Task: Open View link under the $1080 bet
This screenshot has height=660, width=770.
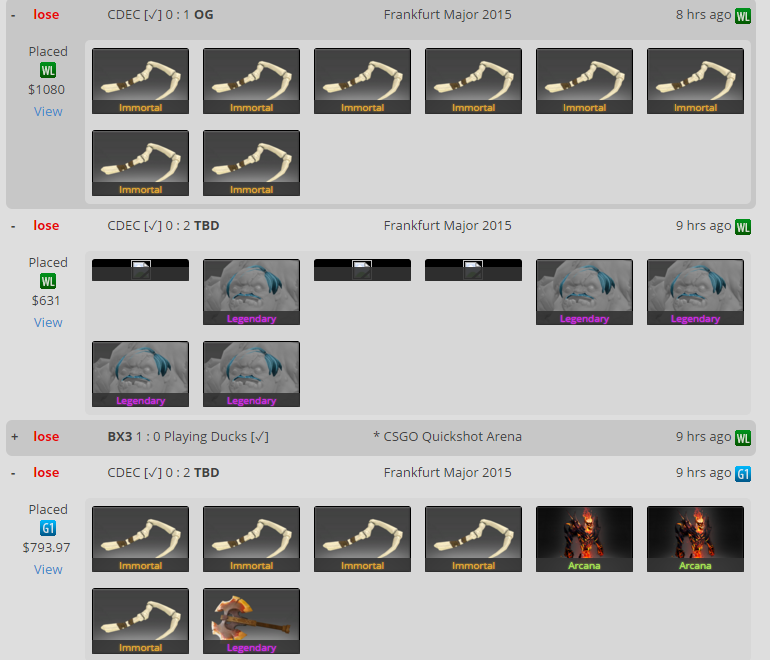Action: (x=48, y=111)
